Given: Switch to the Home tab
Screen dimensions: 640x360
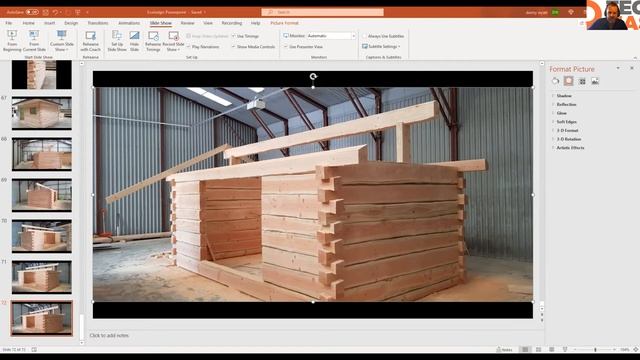Looking at the screenshot, I should tap(29, 23).
